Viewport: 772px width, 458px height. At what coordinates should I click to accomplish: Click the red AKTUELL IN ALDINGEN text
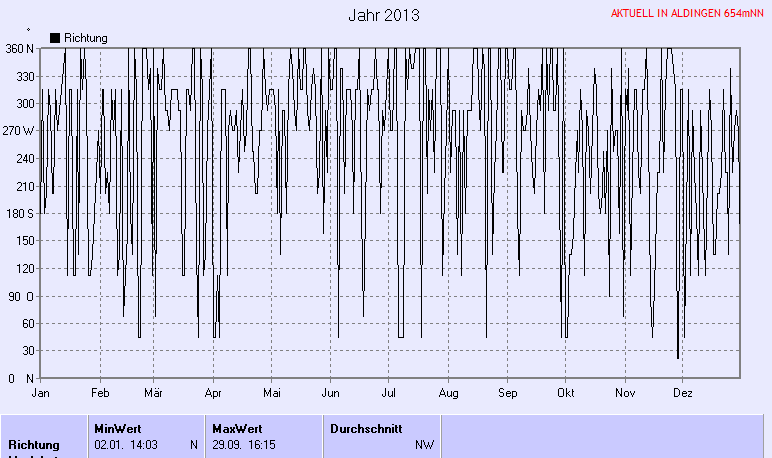click(687, 14)
